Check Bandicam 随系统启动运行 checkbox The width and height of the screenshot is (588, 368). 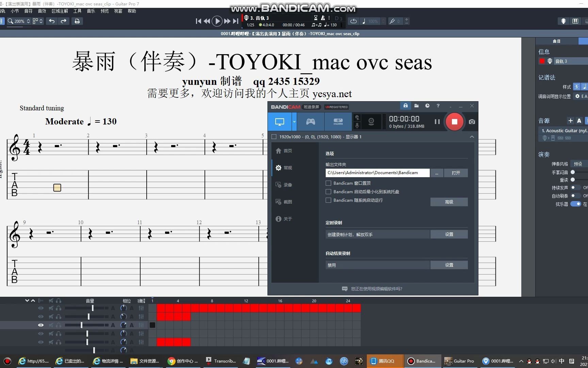328,200
